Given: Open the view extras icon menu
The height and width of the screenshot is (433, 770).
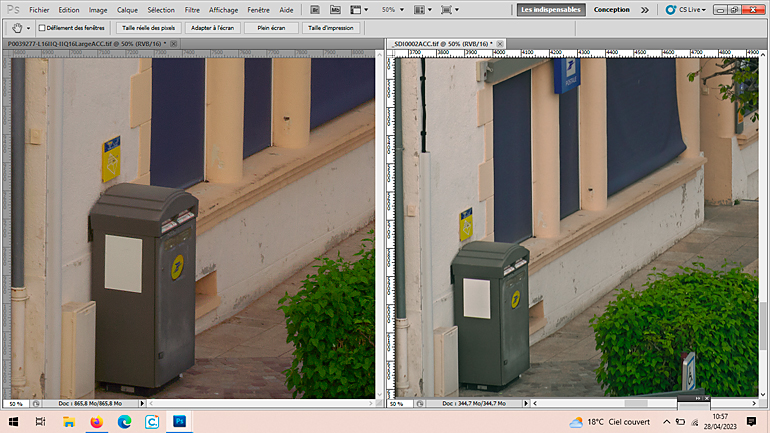Looking at the screenshot, I should point(359,10).
